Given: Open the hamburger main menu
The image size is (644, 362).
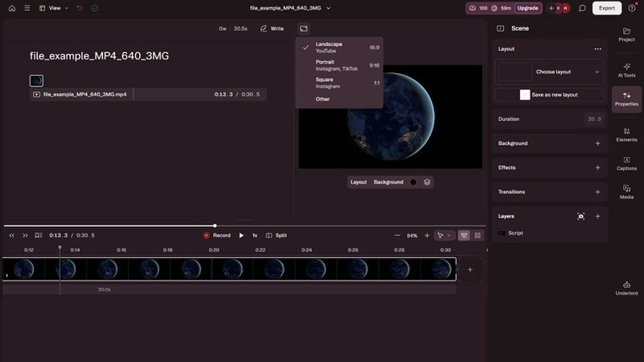Looking at the screenshot, I should [x=27, y=8].
